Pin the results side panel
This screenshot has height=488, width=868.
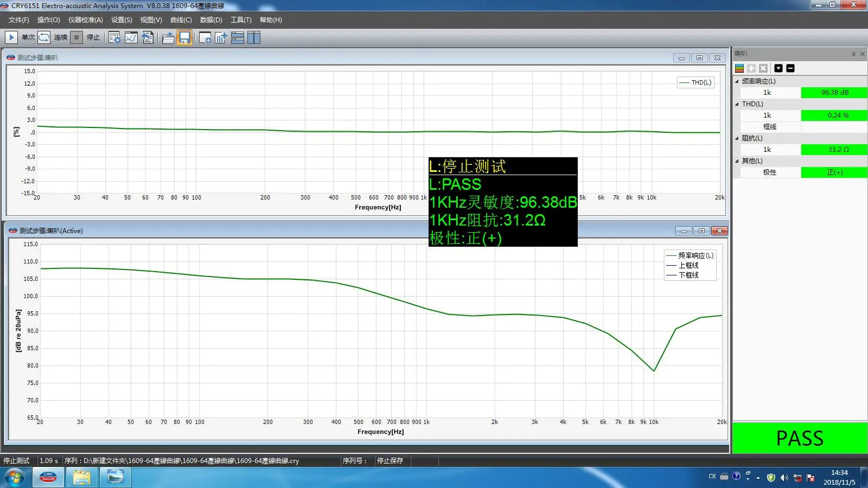click(853, 54)
